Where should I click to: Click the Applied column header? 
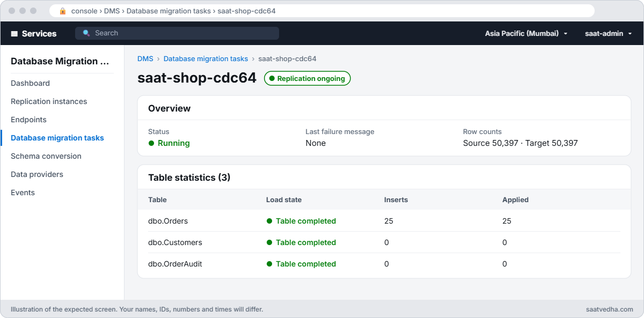pos(515,199)
